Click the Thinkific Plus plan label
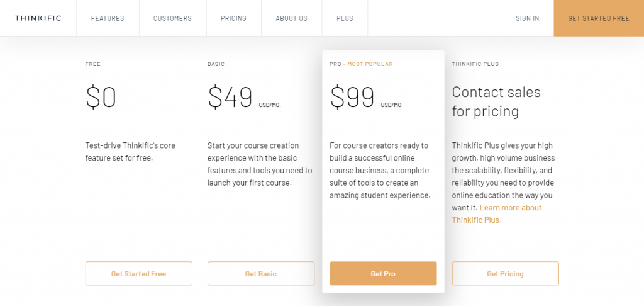644x306 pixels. click(475, 64)
